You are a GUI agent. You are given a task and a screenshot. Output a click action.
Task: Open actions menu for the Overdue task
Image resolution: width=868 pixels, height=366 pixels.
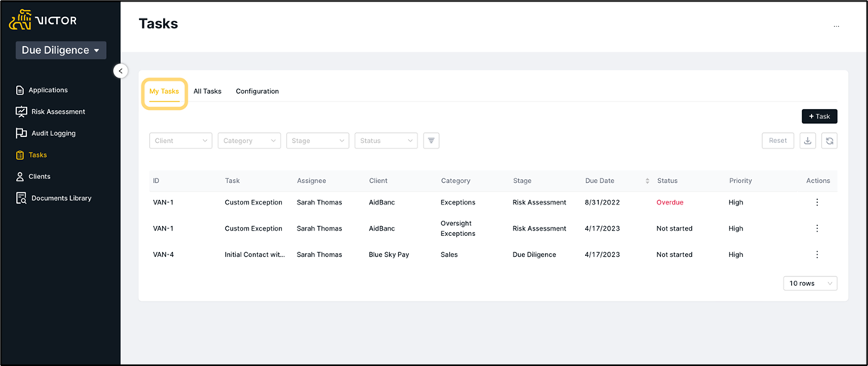[x=817, y=202]
